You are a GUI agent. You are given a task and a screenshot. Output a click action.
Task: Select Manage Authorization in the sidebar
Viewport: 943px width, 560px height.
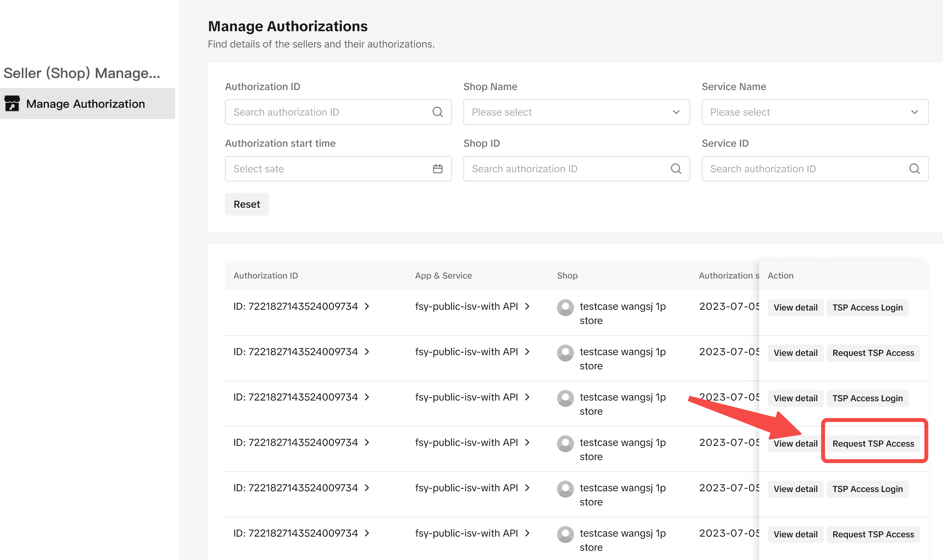[x=86, y=104]
